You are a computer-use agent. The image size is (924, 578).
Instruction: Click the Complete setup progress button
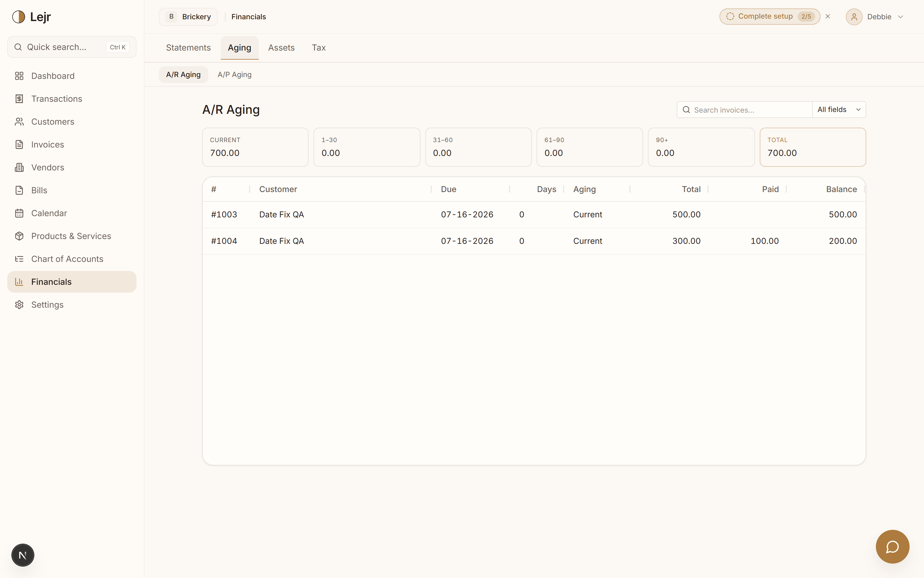(x=769, y=17)
